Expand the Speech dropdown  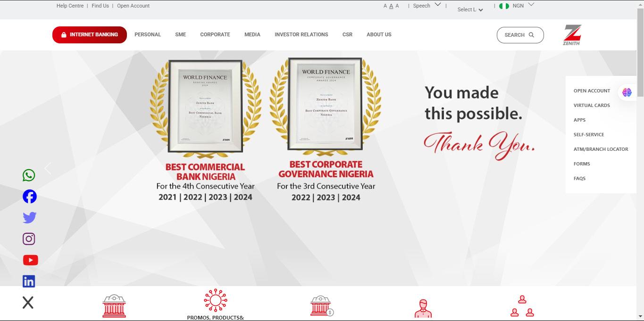pyautogui.click(x=427, y=6)
